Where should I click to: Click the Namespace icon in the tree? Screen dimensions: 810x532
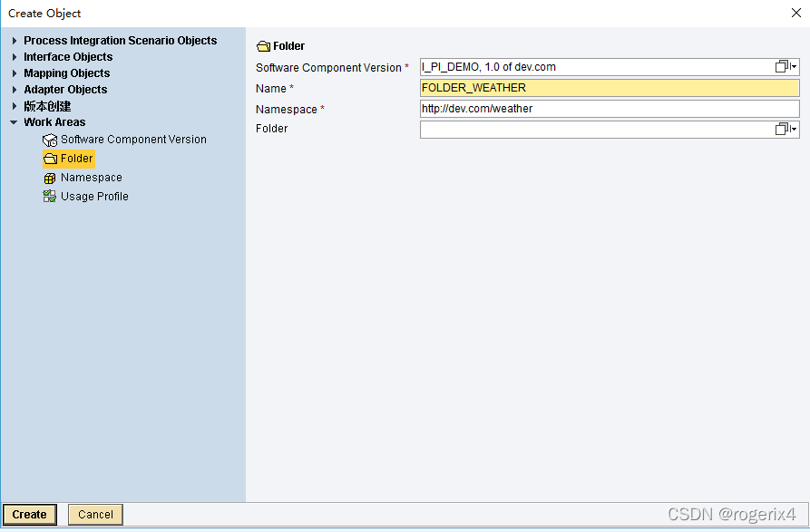click(x=50, y=179)
